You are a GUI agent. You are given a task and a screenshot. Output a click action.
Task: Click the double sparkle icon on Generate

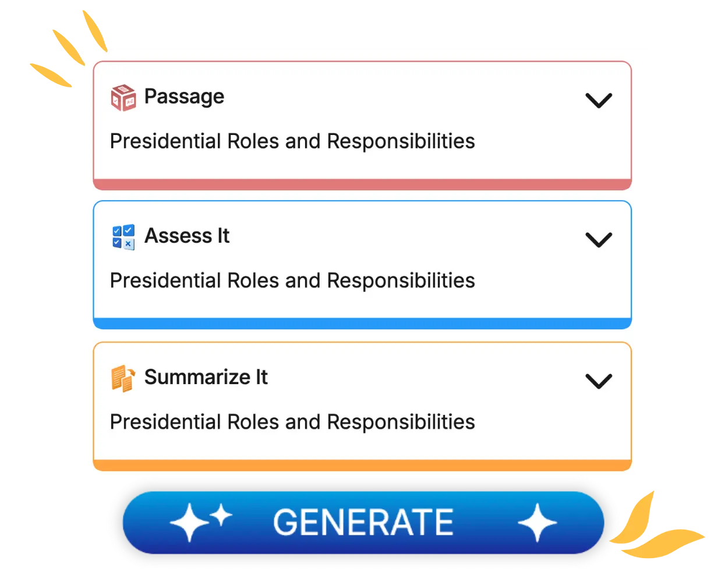coord(200,521)
